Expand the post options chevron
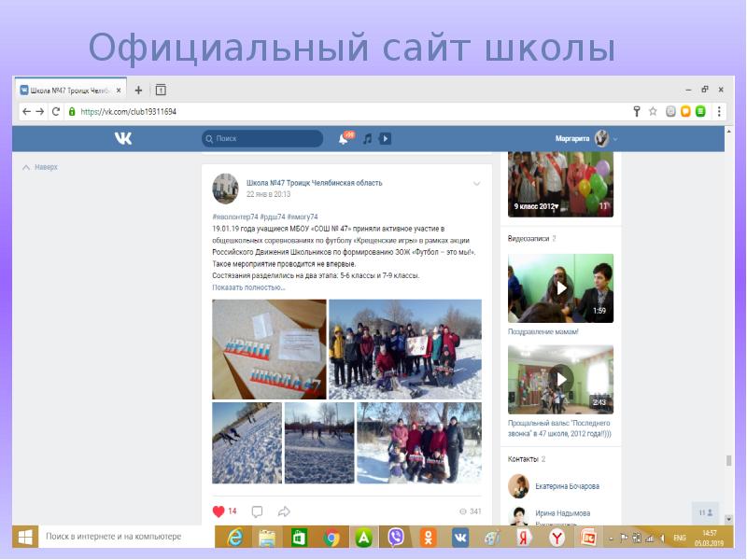Image resolution: width=747 pixels, height=560 pixels. pos(477,184)
